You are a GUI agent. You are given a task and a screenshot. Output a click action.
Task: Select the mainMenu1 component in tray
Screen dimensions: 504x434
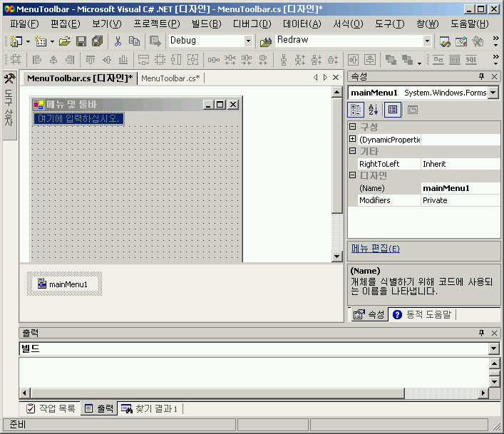click(63, 284)
